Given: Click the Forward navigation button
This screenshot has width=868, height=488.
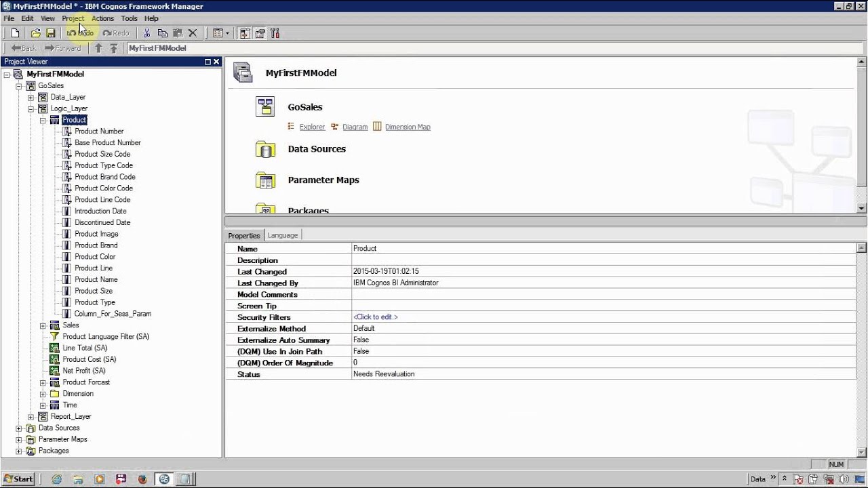Looking at the screenshot, I should coord(63,48).
